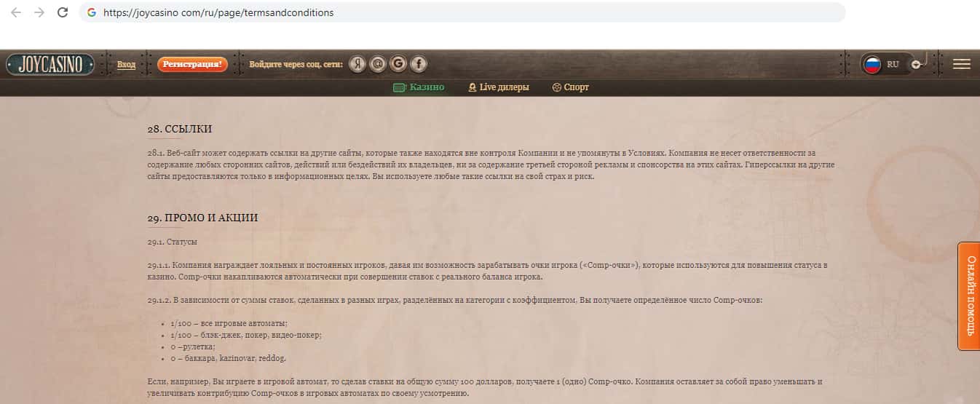This screenshot has width=980, height=404.
Task: Focus the address bar URL field
Action: coord(462,12)
